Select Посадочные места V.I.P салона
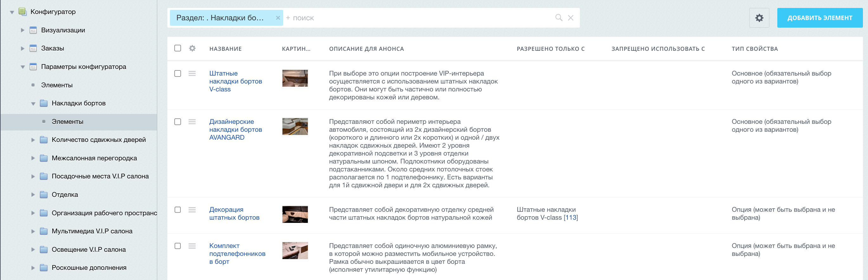This screenshot has height=280, width=868. [x=100, y=176]
